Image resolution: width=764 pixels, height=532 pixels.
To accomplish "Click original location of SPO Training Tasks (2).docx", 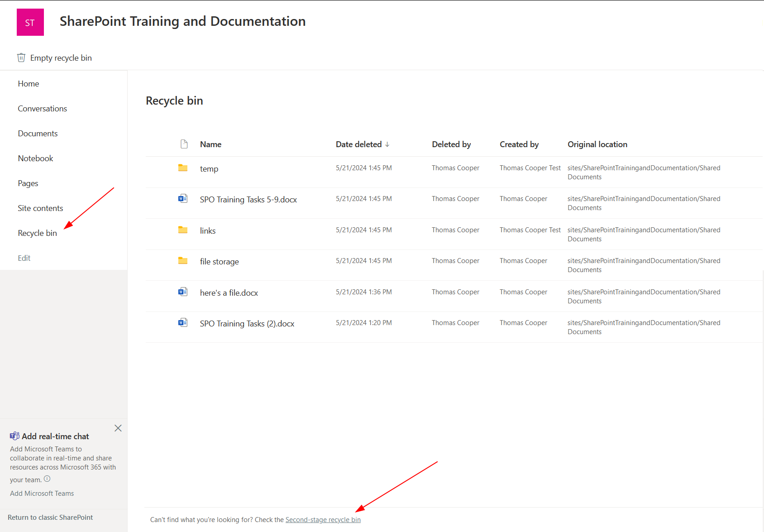I will tap(644, 327).
